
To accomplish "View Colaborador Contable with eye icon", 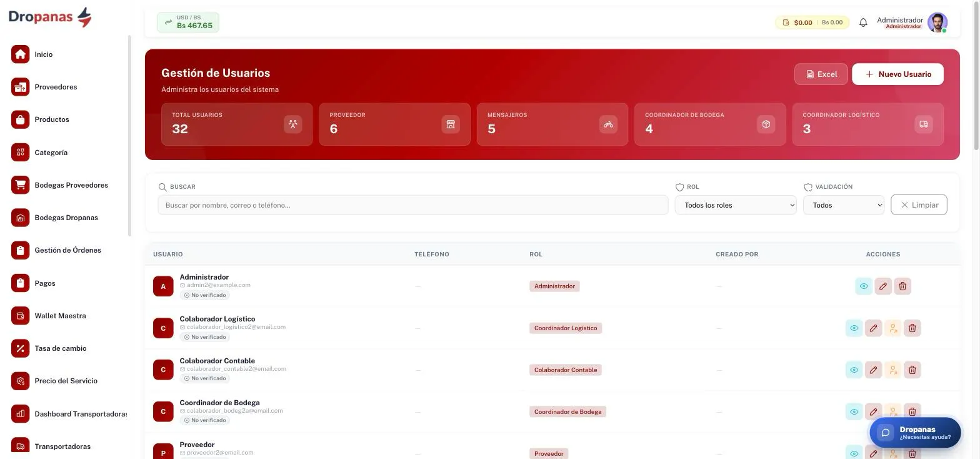I will (x=854, y=370).
